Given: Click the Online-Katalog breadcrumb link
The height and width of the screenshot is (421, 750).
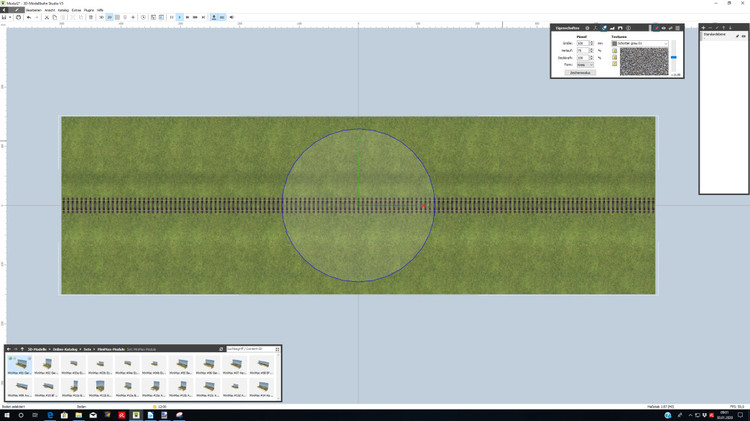Looking at the screenshot, I should pos(65,349).
